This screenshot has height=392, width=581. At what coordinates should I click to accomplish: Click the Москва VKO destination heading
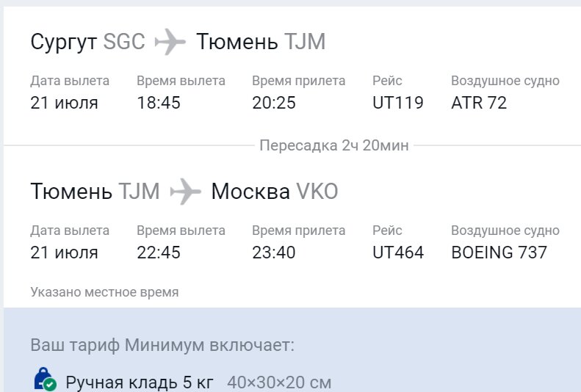275,192
